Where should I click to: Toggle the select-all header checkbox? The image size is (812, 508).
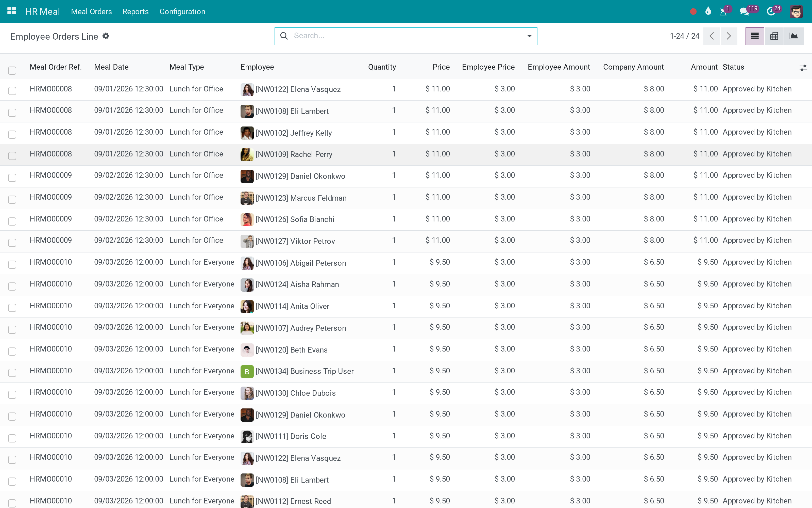(12, 70)
